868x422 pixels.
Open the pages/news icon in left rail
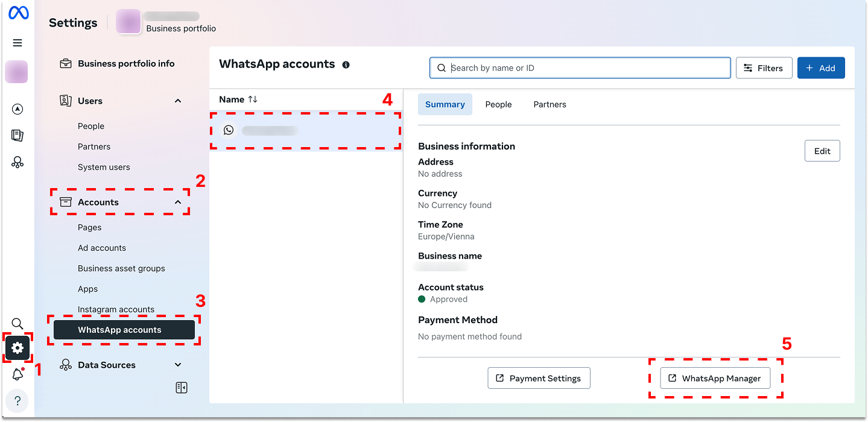click(x=17, y=136)
